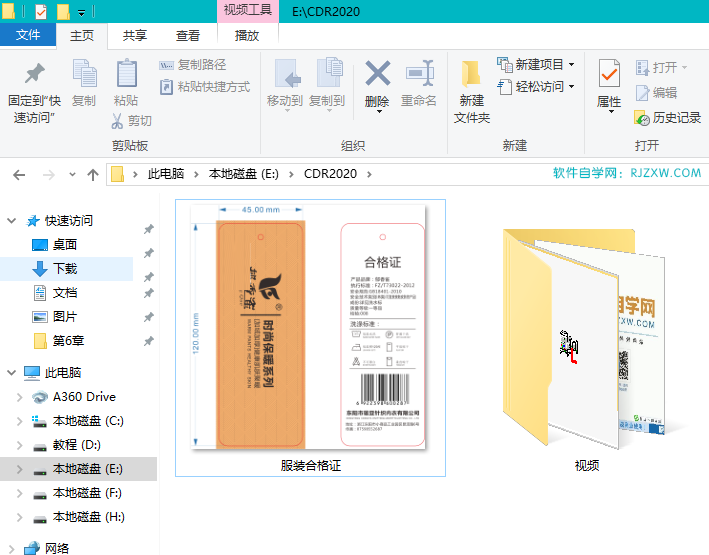This screenshot has height=555, width=709.
Task: Click the pin icon next to 桌面
Action: click(149, 253)
